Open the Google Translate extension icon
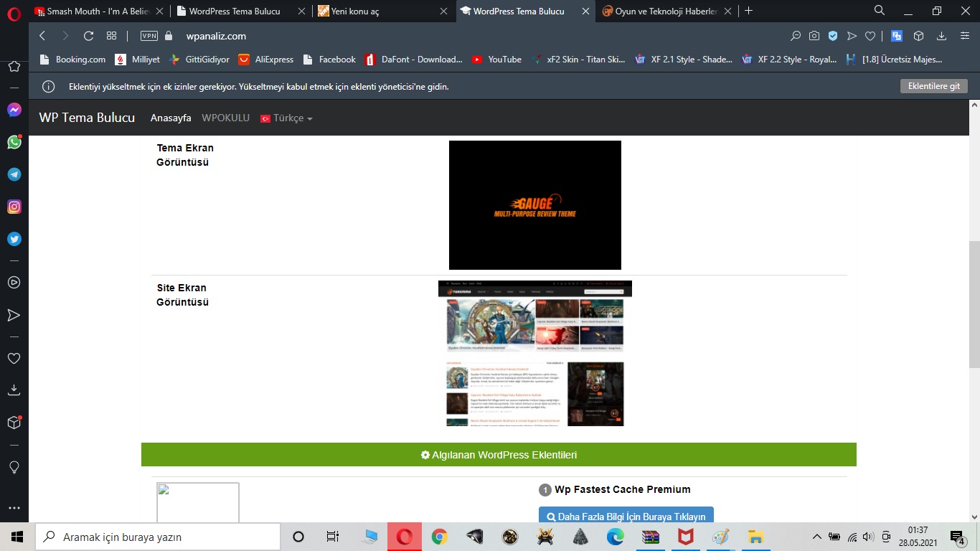 [x=897, y=36]
